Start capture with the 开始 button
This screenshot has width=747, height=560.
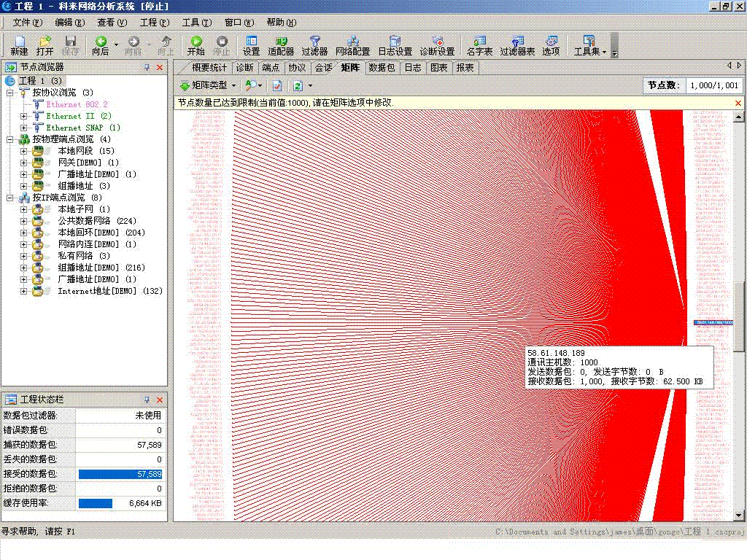[x=196, y=45]
